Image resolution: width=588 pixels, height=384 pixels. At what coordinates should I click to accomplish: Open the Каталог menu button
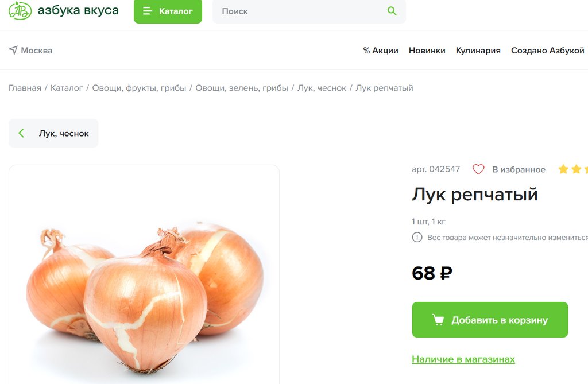[x=168, y=11]
